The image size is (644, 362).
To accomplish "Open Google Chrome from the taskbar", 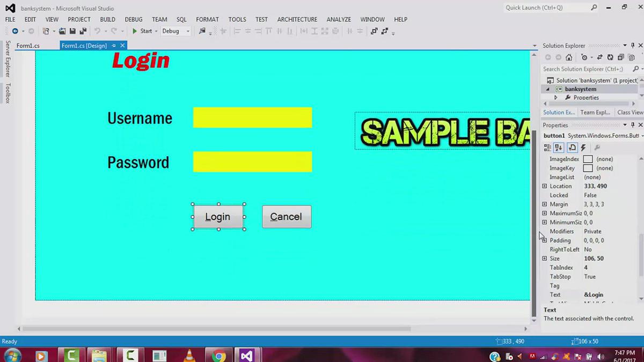I will click(x=218, y=356).
